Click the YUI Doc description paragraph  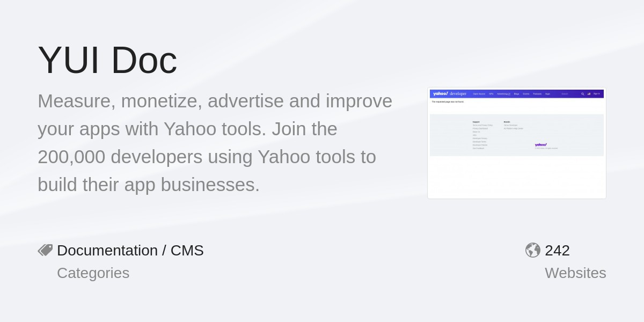tap(215, 143)
